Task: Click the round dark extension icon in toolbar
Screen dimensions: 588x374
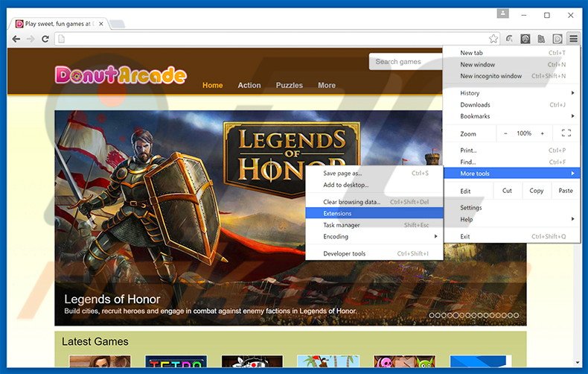Action: click(x=525, y=39)
